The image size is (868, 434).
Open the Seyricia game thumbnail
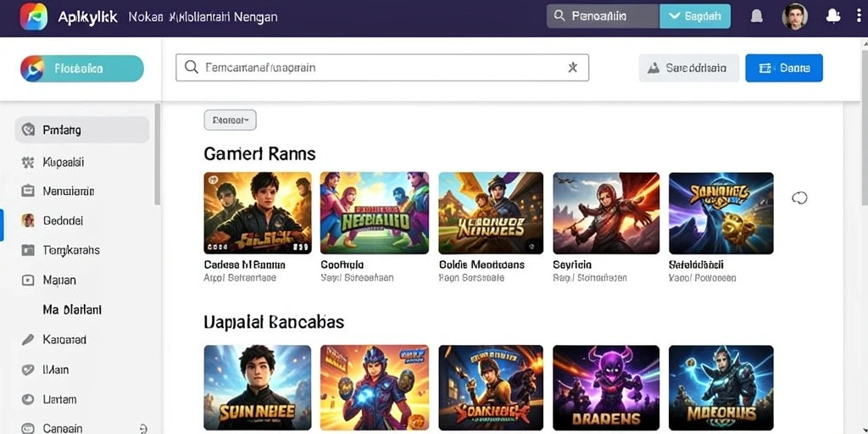pyautogui.click(x=606, y=213)
